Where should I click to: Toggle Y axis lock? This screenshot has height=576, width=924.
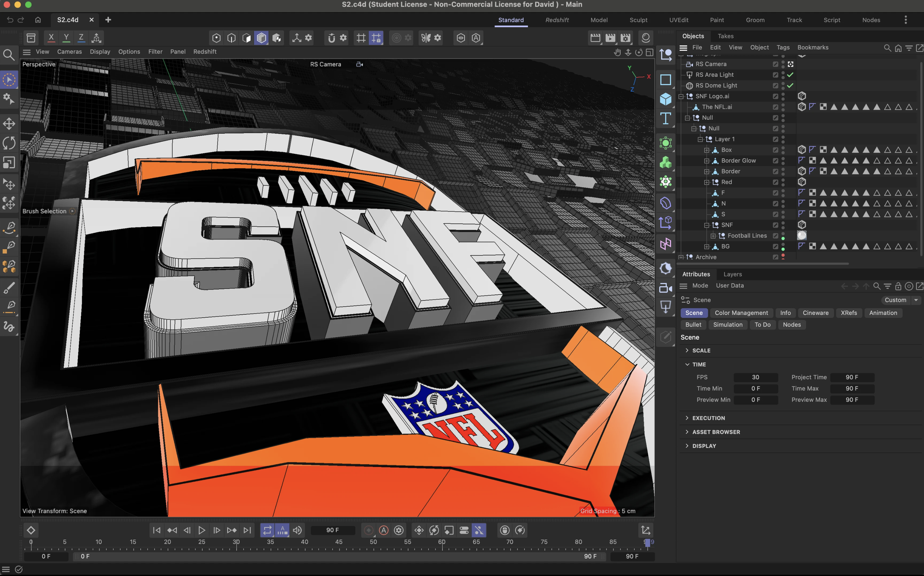point(66,38)
